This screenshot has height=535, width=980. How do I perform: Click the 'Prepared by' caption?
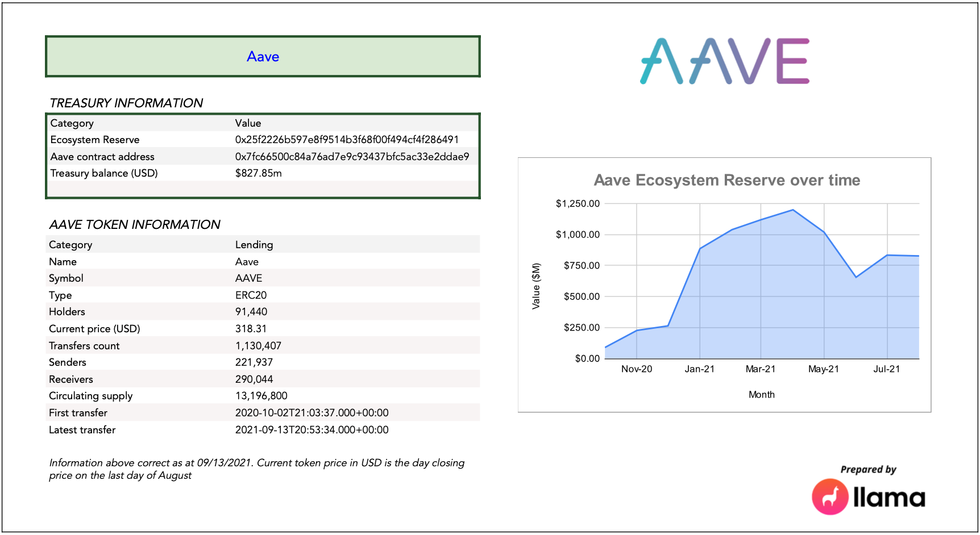click(868, 470)
